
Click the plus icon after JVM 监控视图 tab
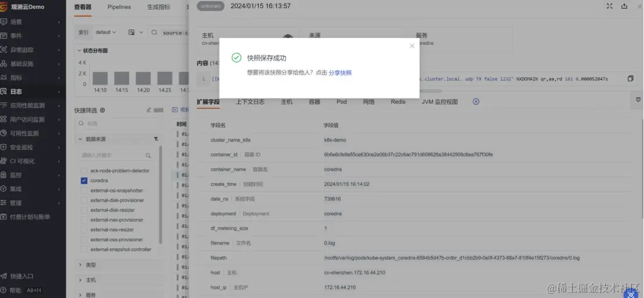(476, 101)
